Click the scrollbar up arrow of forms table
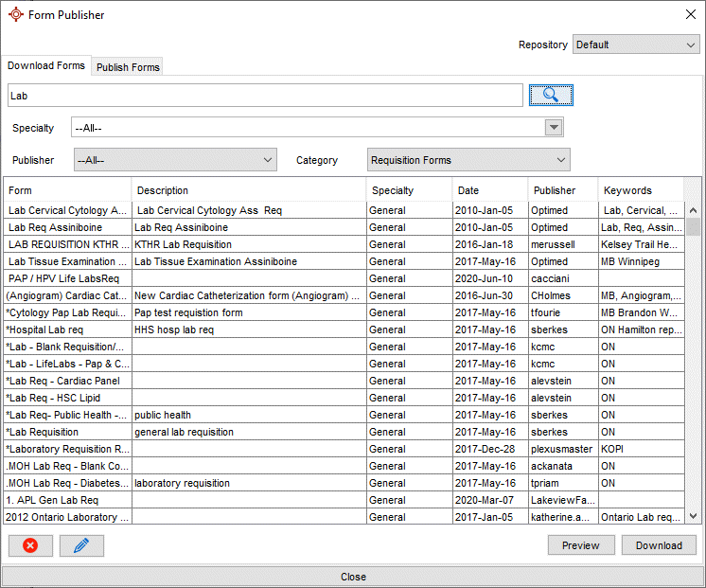The image size is (706, 588). pos(694,210)
